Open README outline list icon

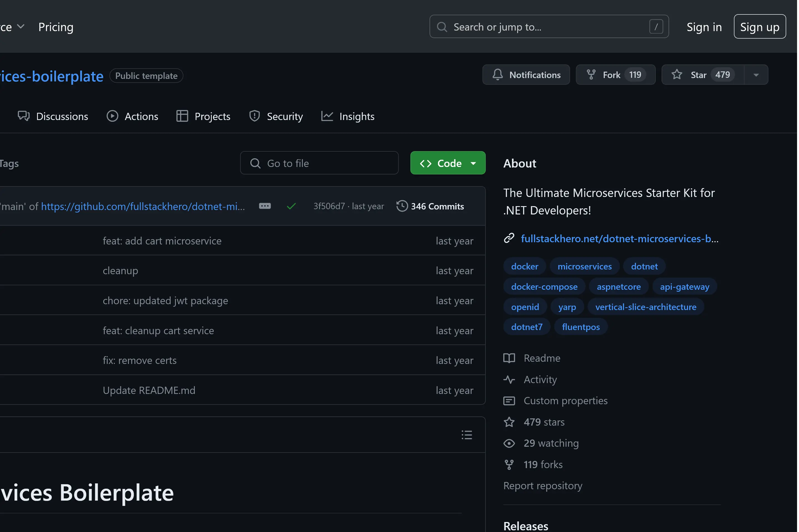click(x=467, y=434)
